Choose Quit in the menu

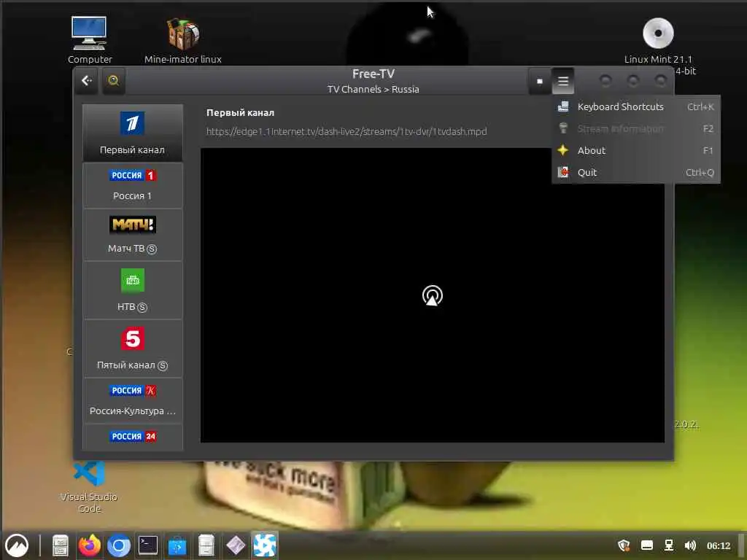(636, 172)
